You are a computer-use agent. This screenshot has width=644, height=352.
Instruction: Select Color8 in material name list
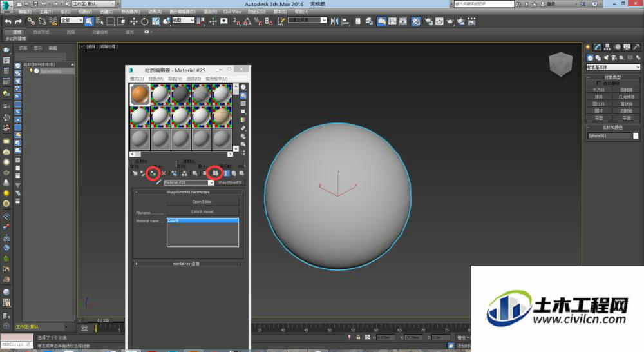point(202,221)
